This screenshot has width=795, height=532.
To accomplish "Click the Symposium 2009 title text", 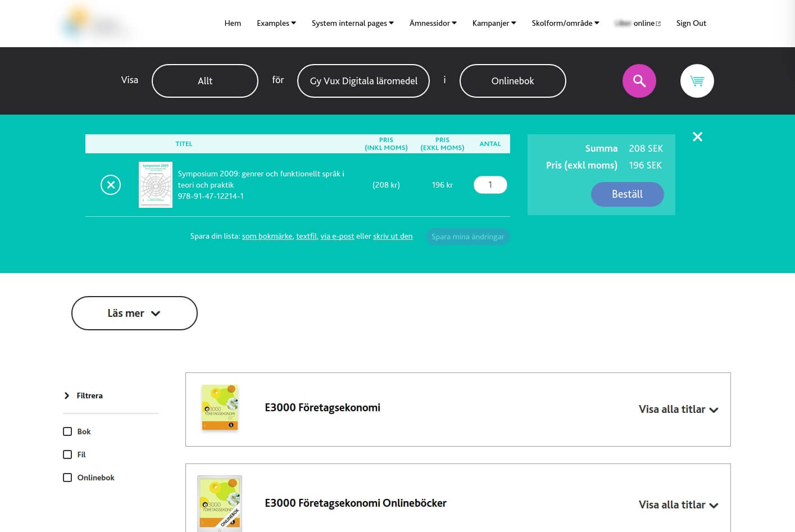I will (x=261, y=179).
